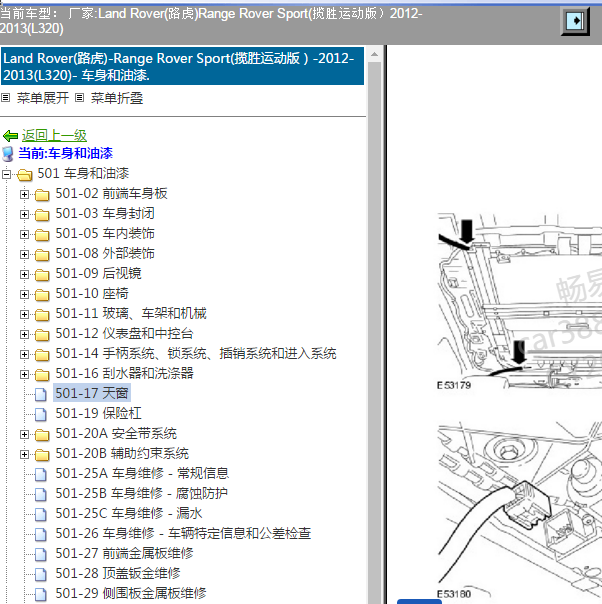Open the 返回上一级 link
This screenshot has width=602, height=604.
(54, 135)
